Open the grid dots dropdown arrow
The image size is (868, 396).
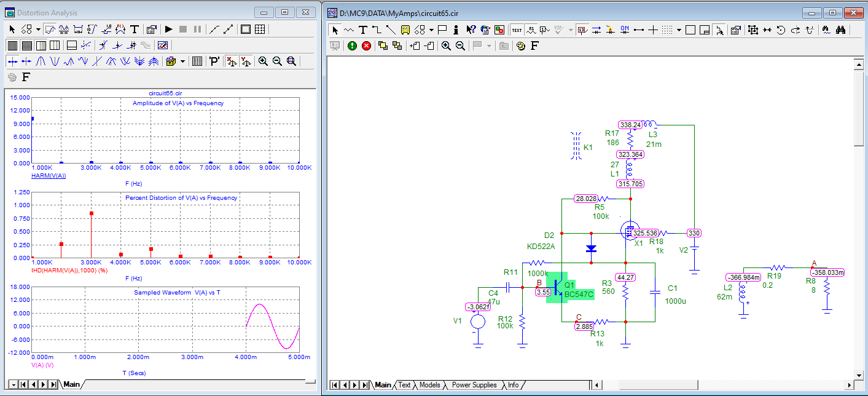679,30
